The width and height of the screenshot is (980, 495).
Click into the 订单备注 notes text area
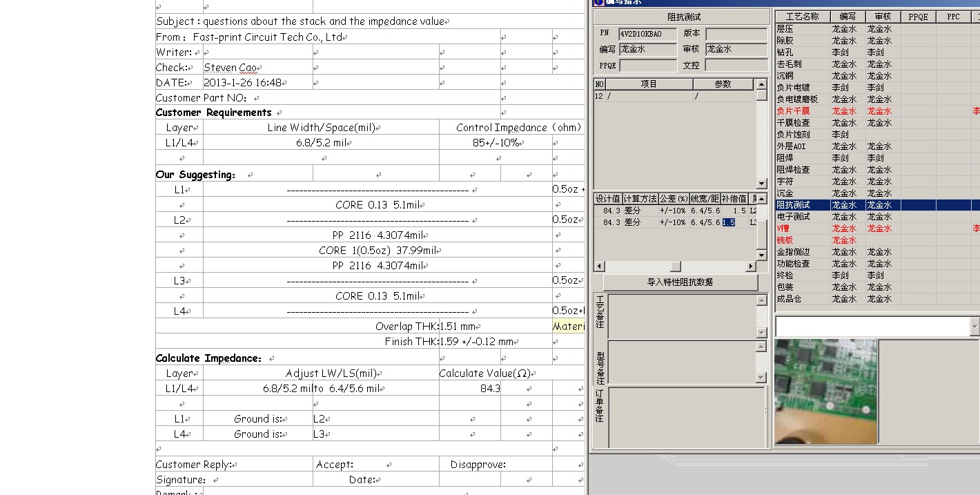687,416
